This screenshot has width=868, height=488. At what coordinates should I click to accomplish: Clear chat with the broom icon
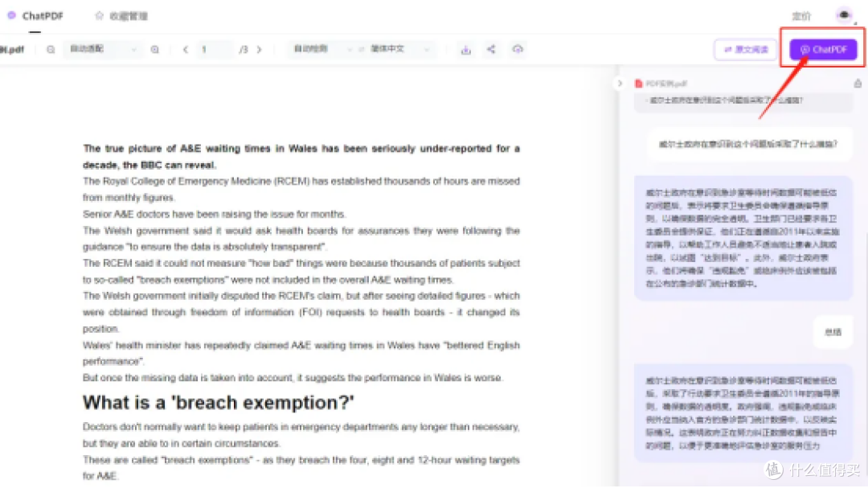tap(858, 83)
